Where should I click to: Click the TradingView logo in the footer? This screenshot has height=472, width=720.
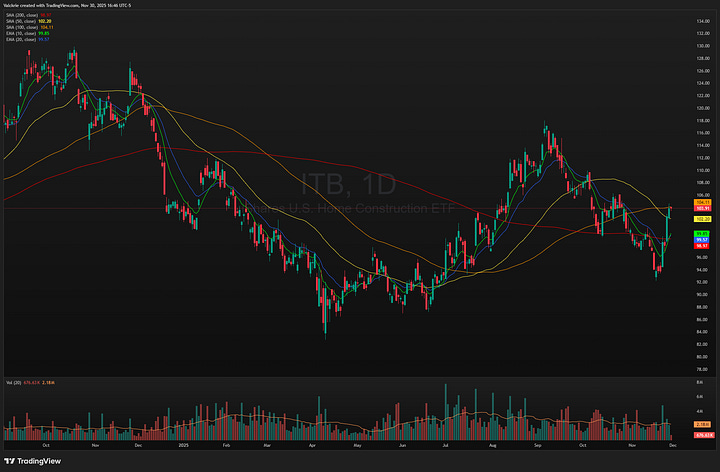[x=32, y=461]
